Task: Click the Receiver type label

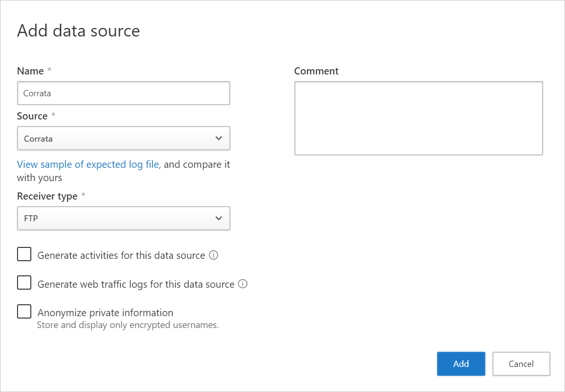Action: click(x=47, y=196)
